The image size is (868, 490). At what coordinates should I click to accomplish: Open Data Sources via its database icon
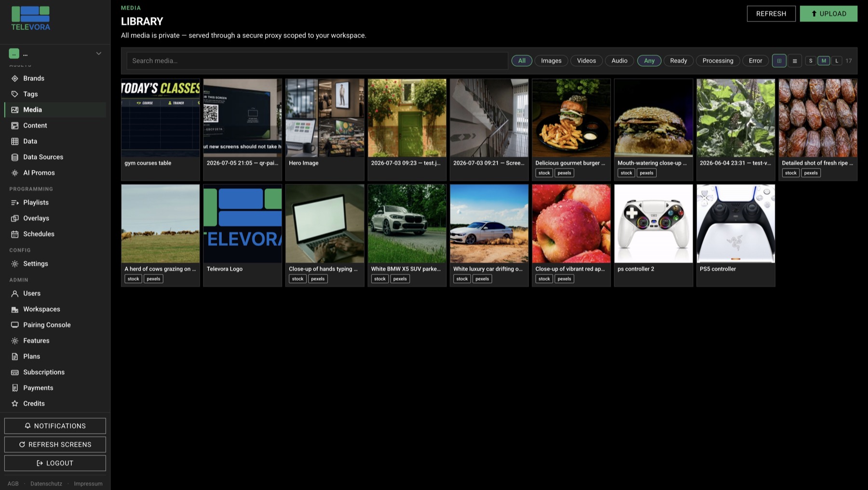(15, 157)
